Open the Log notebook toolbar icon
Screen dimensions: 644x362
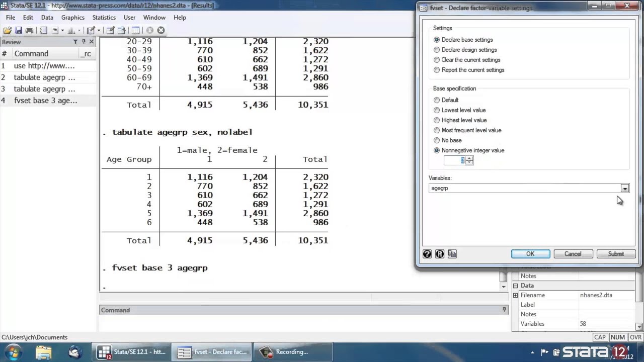point(44,30)
